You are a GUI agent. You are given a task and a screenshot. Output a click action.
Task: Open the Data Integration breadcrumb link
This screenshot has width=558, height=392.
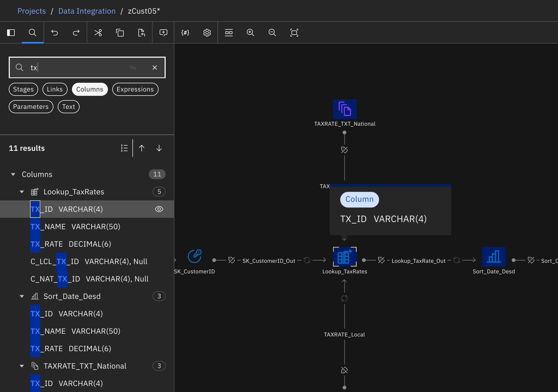[x=87, y=11]
